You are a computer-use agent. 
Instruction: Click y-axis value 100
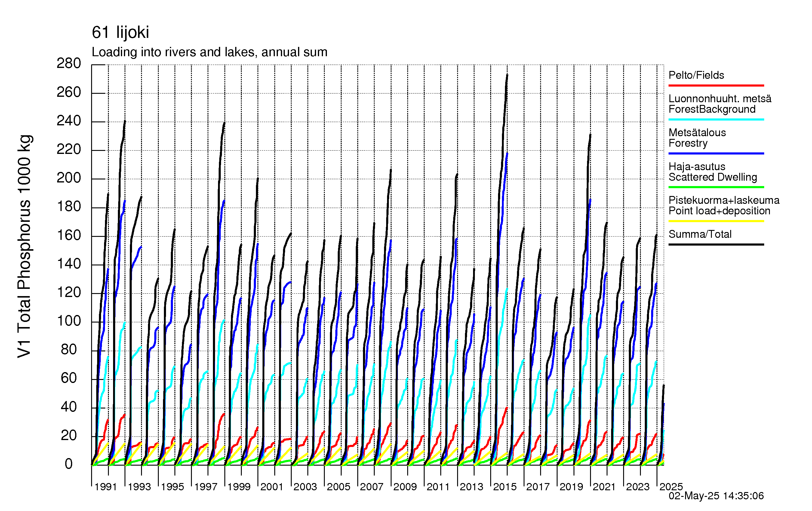tap(69, 321)
